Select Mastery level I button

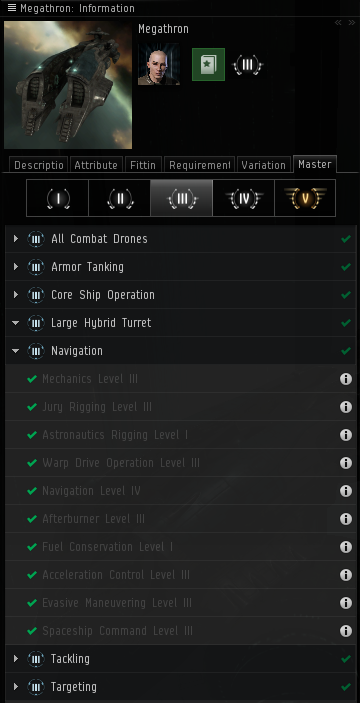pos(57,198)
